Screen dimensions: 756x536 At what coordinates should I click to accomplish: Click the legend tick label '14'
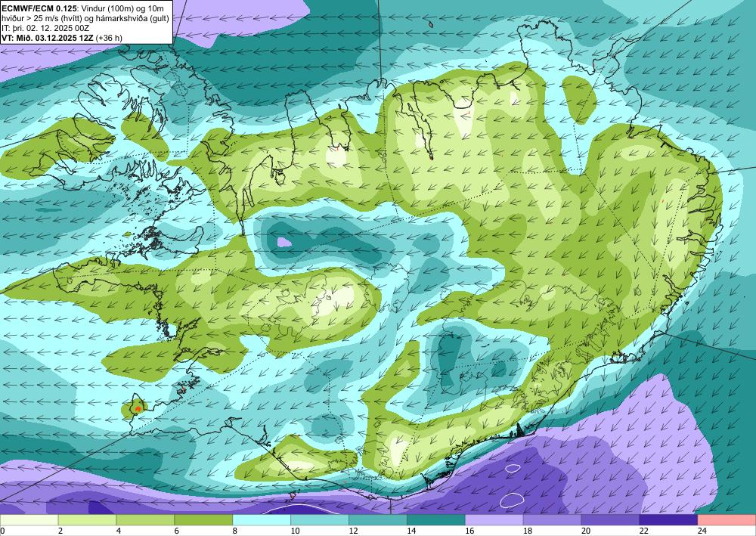point(411,531)
